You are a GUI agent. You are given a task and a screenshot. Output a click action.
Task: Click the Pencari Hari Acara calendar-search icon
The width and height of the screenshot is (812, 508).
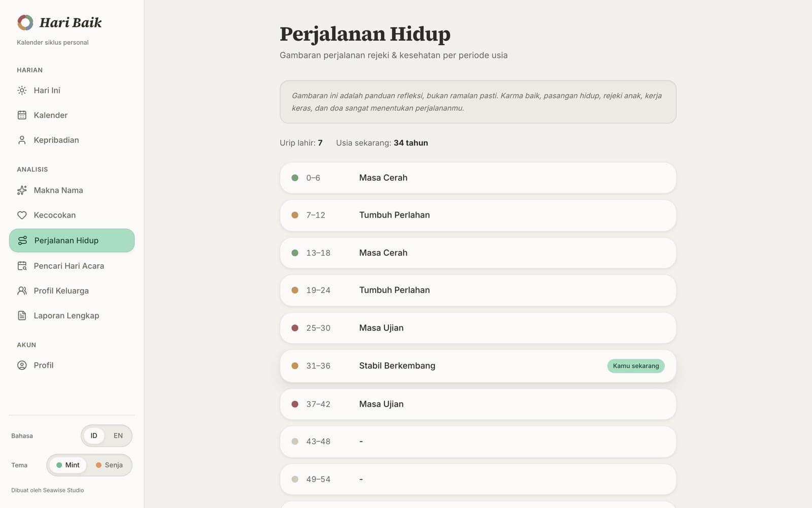[x=22, y=266]
